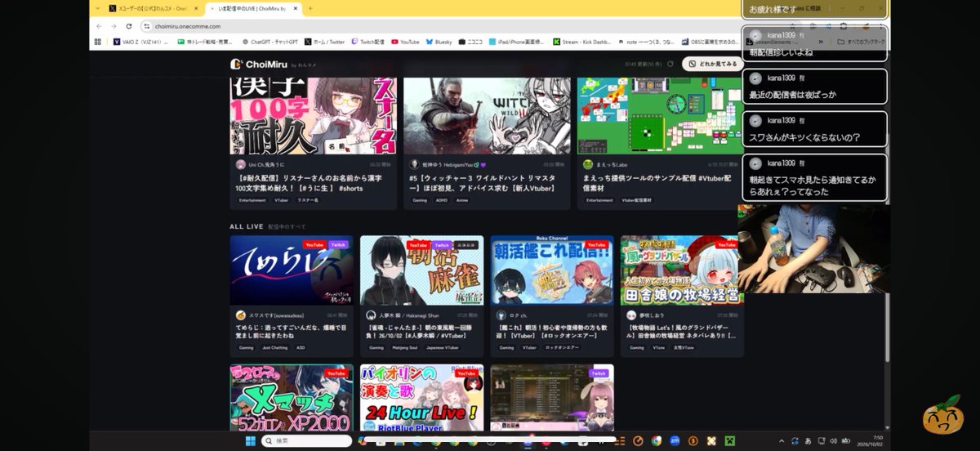Open the Xマッチ XP2000 stream thumbnail

tap(292, 398)
